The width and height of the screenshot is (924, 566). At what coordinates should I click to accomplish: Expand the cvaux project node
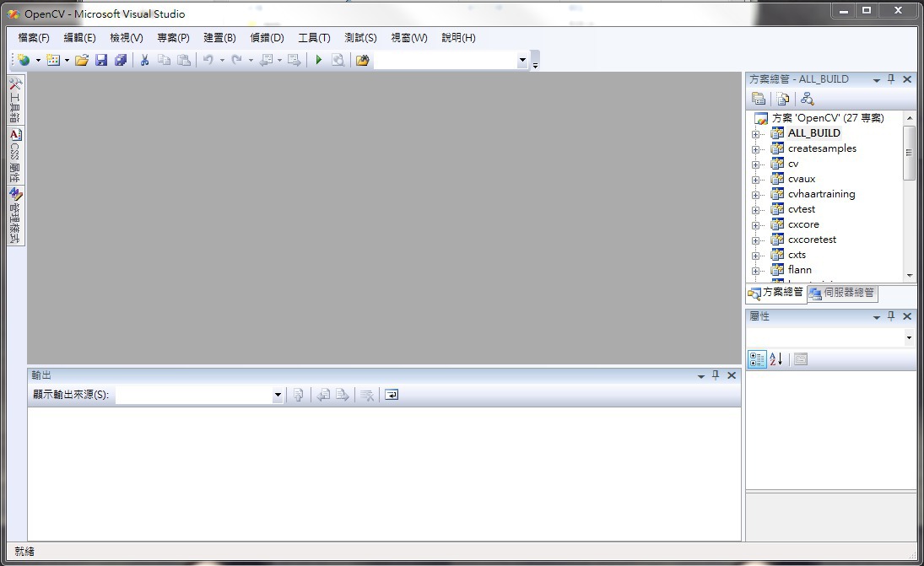pyautogui.click(x=755, y=180)
